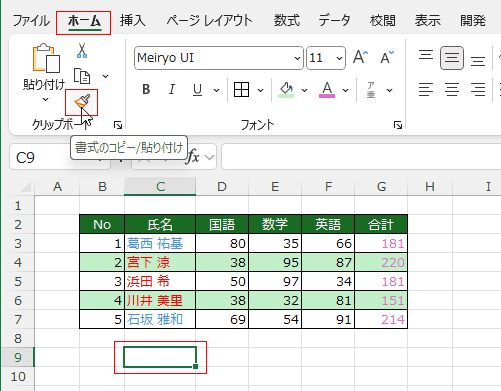Viewport: 501px width, 391px height.
Task: Apply fill color with paint bucket icon
Action: point(286,90)
